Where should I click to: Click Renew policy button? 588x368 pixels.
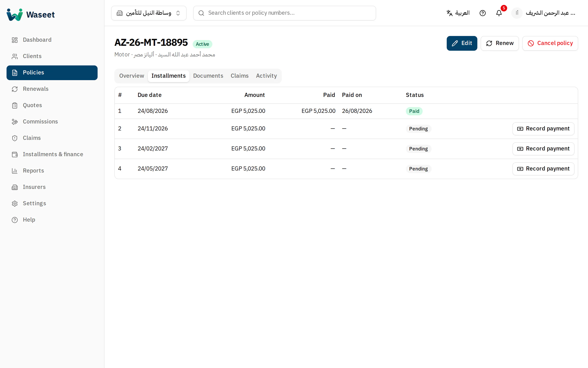[500, 43]
